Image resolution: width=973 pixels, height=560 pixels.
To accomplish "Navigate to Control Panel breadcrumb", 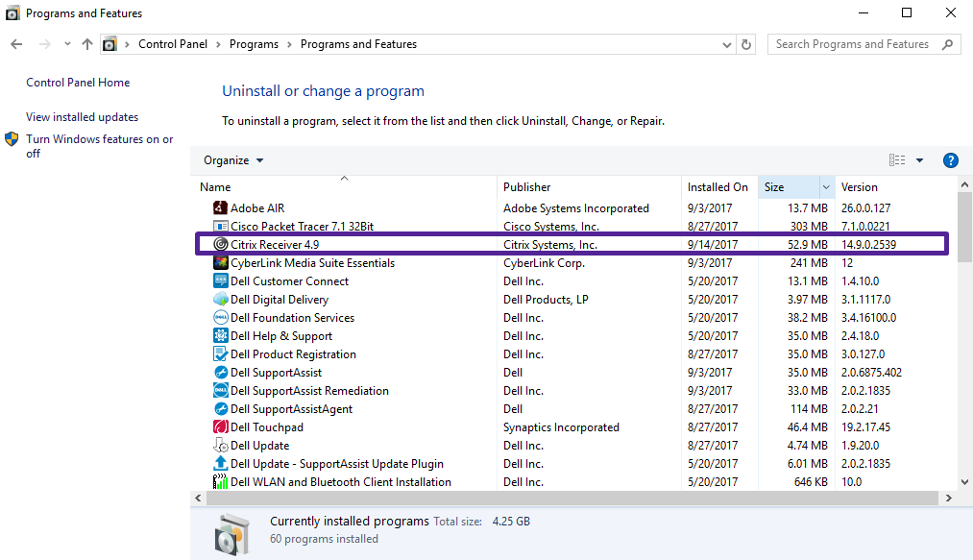I will (173, 44).
